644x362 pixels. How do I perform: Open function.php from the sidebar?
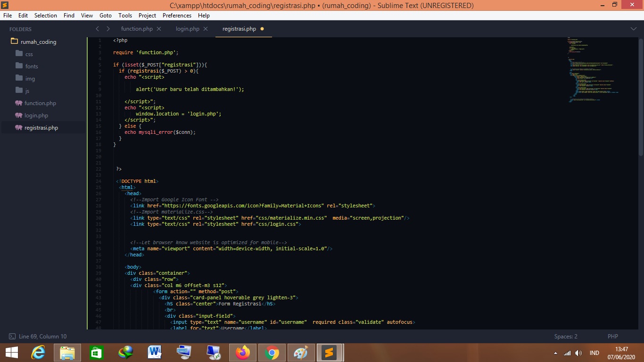40,103
